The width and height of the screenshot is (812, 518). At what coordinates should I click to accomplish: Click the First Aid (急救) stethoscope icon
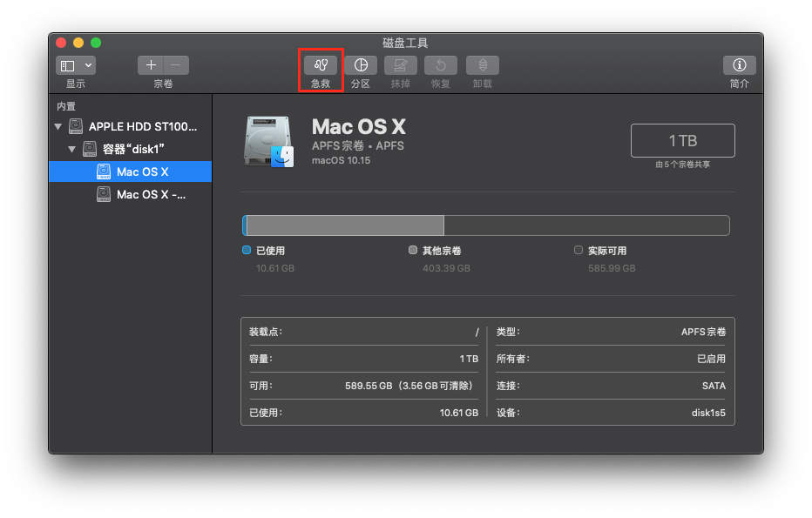320,65
